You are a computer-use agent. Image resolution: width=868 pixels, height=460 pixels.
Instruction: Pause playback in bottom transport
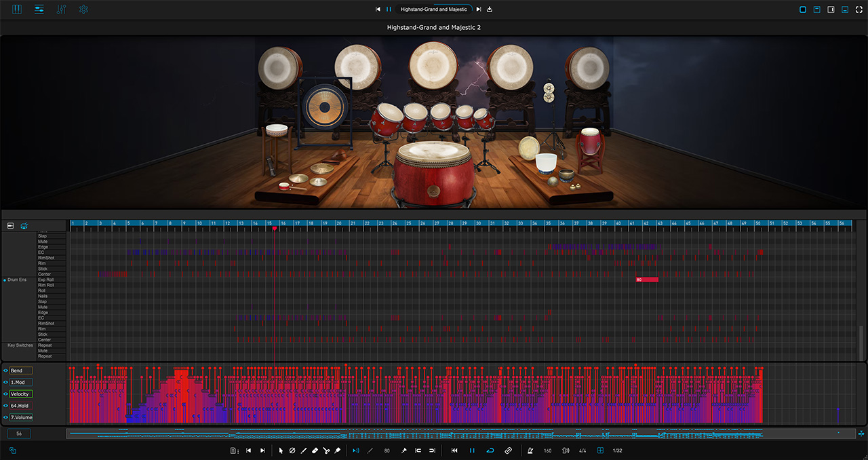472,451
